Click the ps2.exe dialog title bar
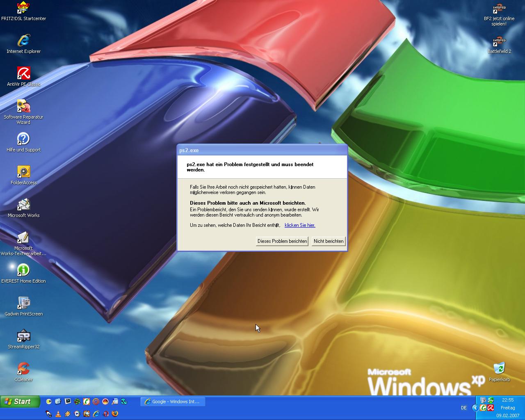The width and height of the screenshot is (525, 420). click(x=262, y=150)
